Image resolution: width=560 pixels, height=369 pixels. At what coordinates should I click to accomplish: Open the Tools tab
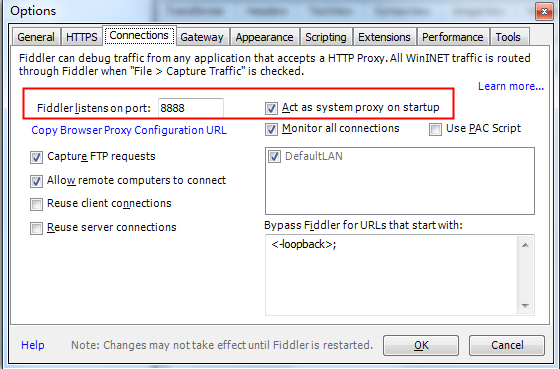tap(508, 37)
